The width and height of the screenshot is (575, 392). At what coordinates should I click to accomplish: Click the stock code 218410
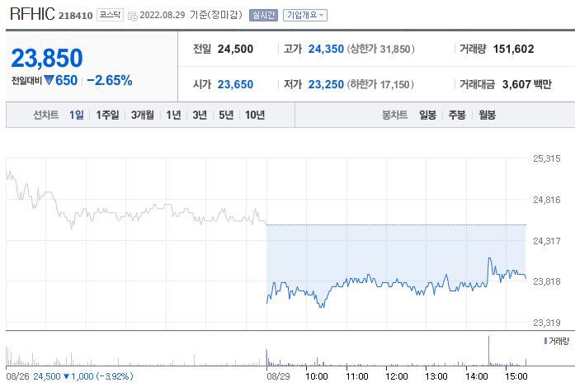pyautogui.click(x=76, y=16)
